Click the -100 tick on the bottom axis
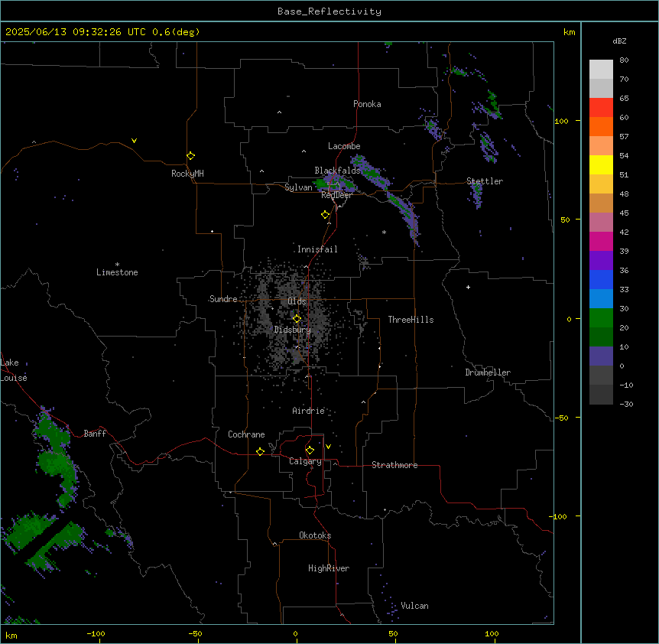This screenshot has width=659, height=644. coord(96,634)
